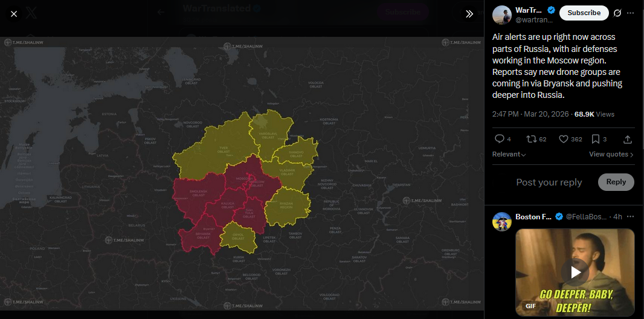The width and height of the screenshot is (644, 319).
Task: Close the image viewer with X button
Action: pos(13,14)
